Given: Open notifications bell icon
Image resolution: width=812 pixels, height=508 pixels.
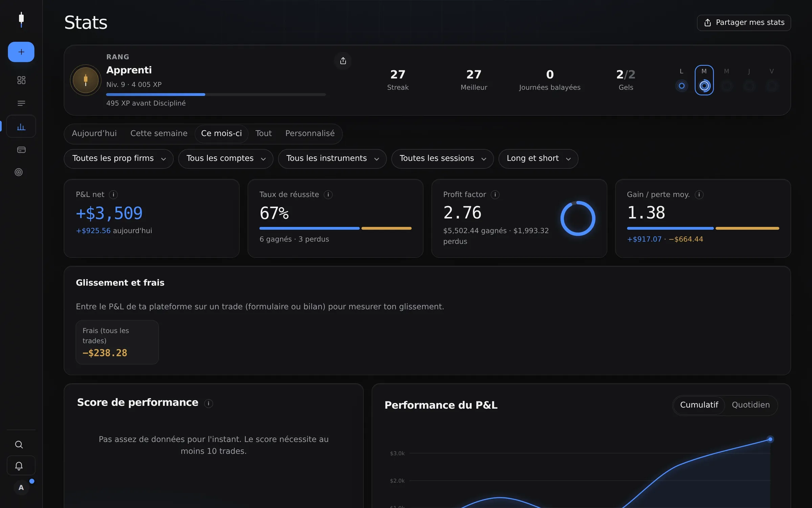Looking at the screenshot, I should coord(19,466).
